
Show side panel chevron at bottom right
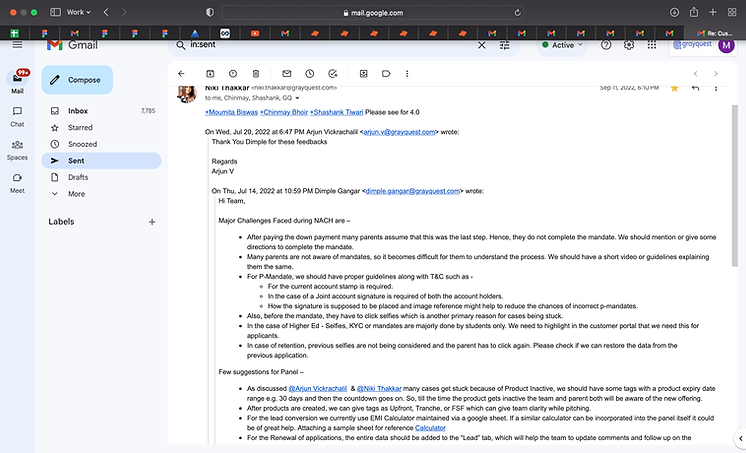point(740,438)
